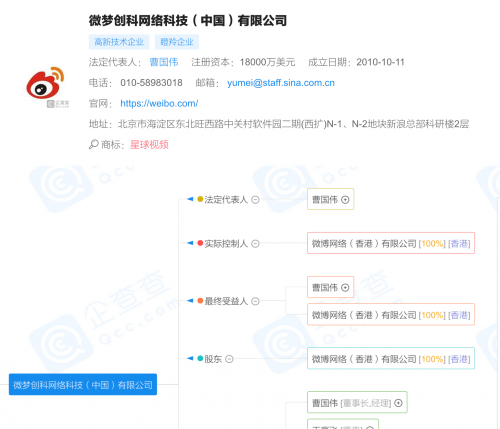500x429 pixels.
Task: Click the founding date 2010-10-11
Action: [380, 62]
